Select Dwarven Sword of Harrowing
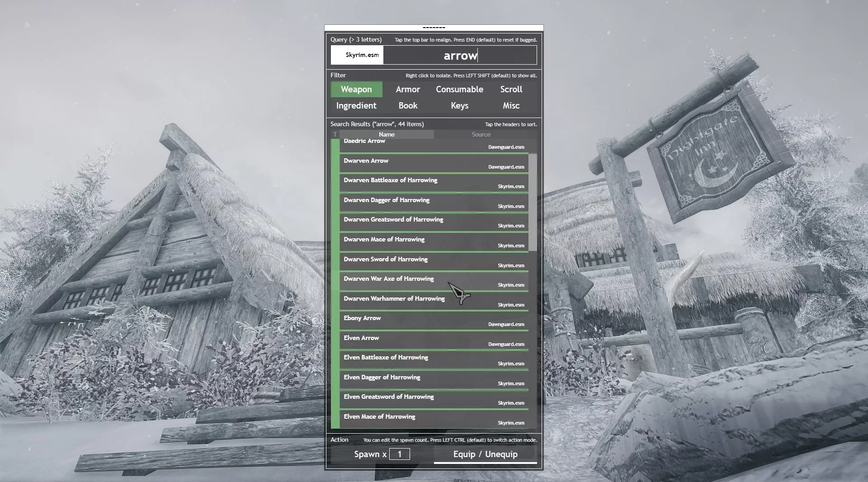This screenshot has width=868, height=482. pyautogui.click(x=434, y=262)
